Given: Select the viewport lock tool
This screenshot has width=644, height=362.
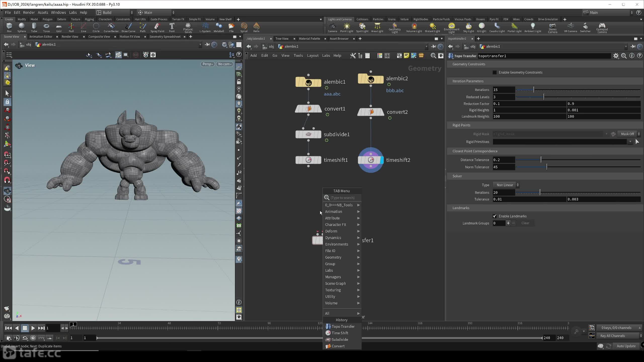Looking at the screenshot, I should 7,102.
